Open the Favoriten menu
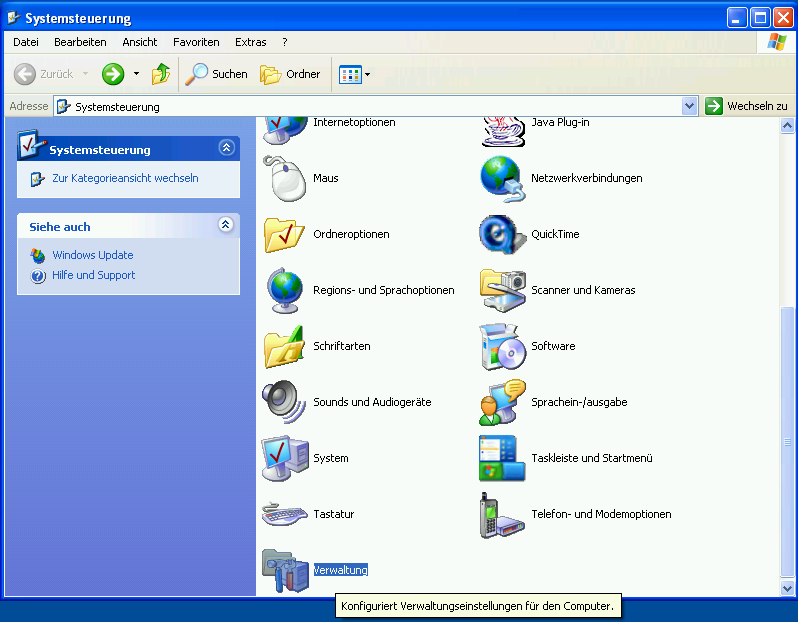798x622 pixels. pos(196,42)
